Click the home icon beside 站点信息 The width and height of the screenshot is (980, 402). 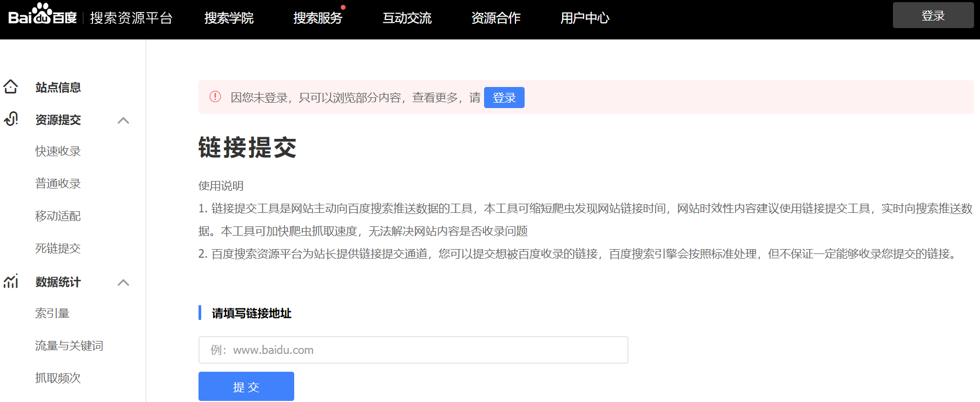[11, 86]
